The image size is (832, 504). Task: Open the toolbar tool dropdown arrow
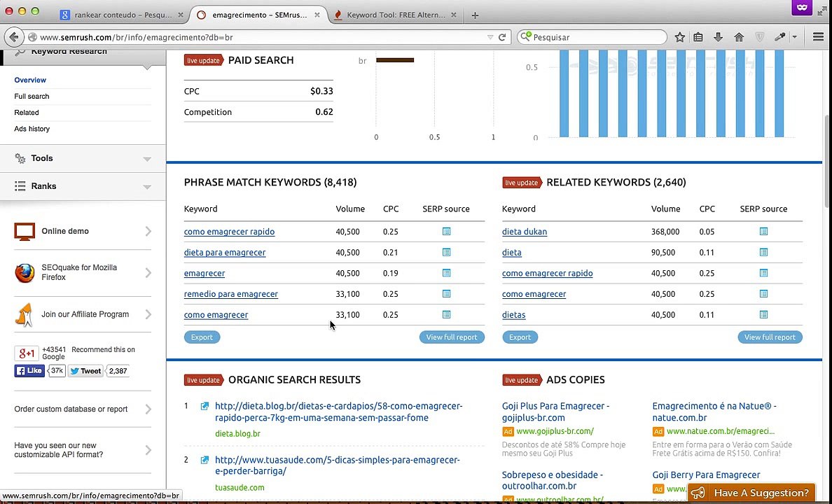click(794, 37)
